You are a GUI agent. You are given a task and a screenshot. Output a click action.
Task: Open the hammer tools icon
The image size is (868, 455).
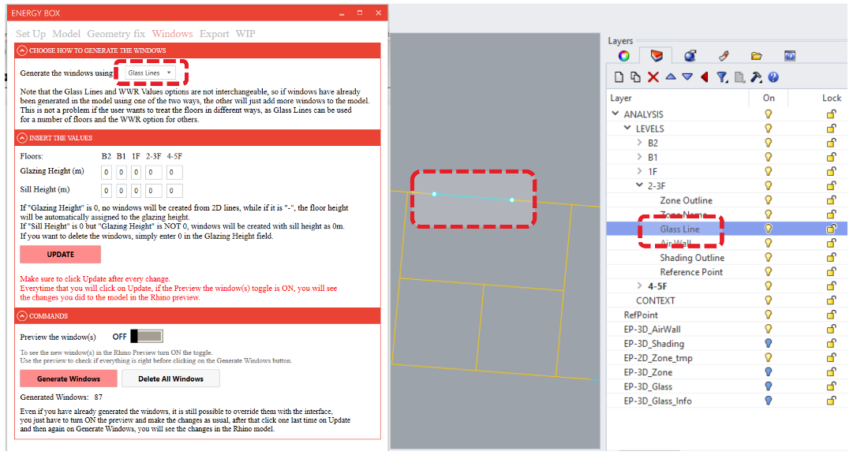pos(756,77)
